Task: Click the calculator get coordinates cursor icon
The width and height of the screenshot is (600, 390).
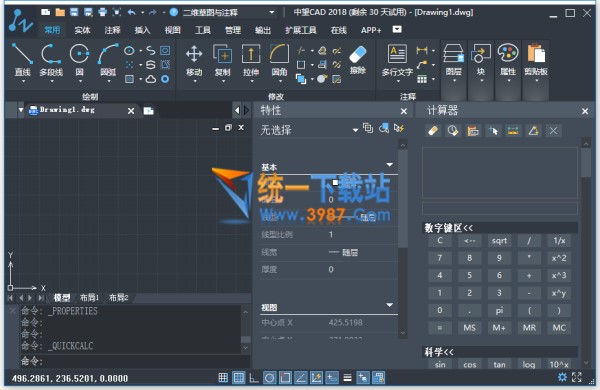Action: point(493,131)
